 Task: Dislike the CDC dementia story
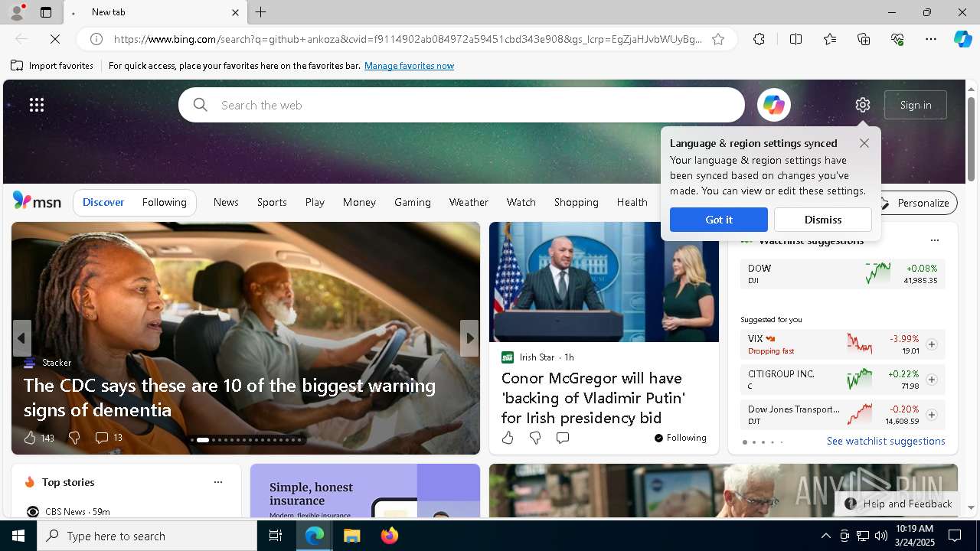74,438
